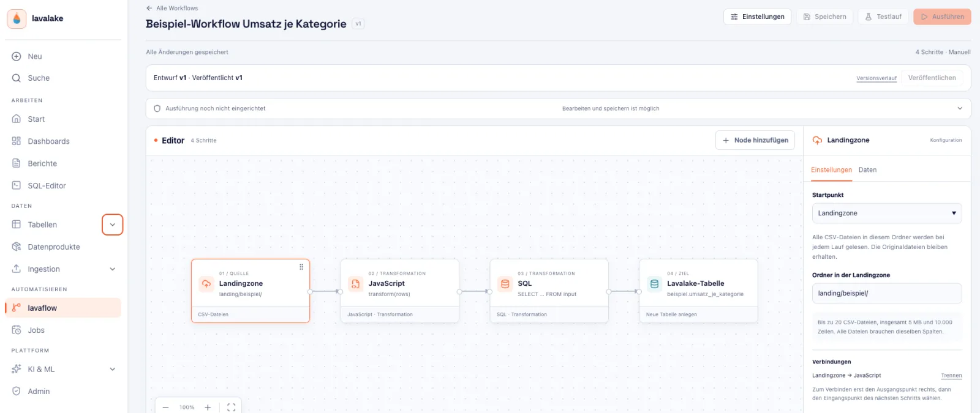Click the Ausführen button

click(942, 17)
